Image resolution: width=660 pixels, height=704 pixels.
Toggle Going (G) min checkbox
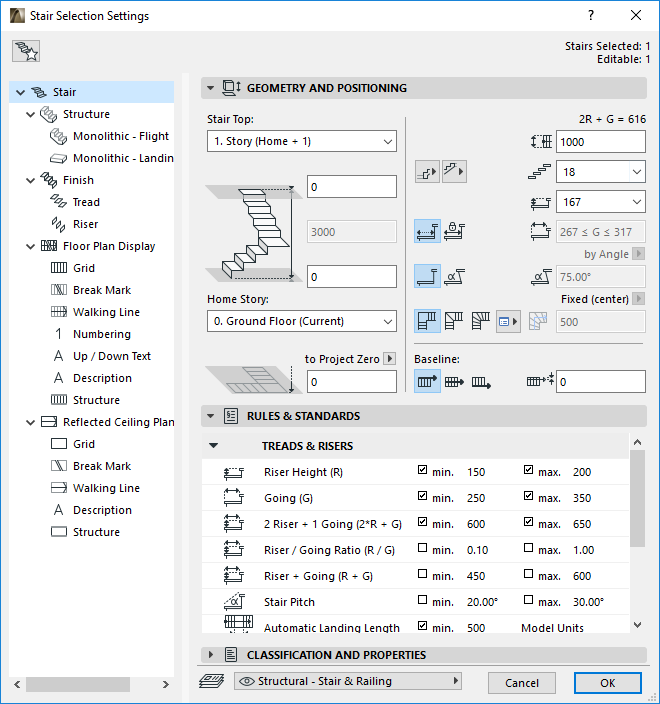(x=422, y=496)
